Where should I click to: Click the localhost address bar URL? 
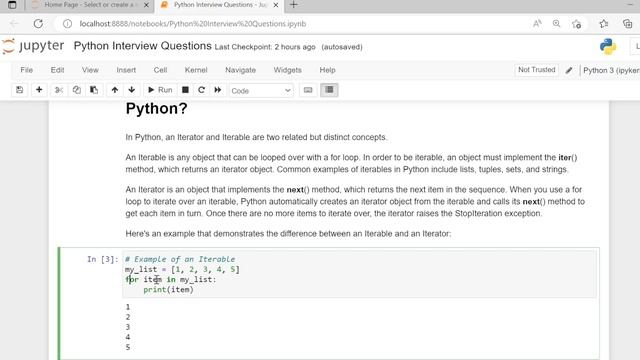pyautogui.click(x=193, y=24)
